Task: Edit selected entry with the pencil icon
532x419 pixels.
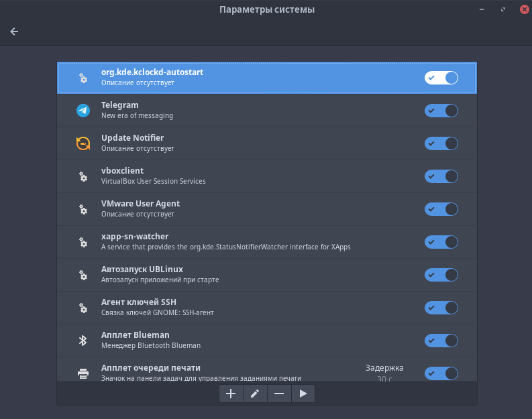Action: pyautogui.click(x=255, y=394)
